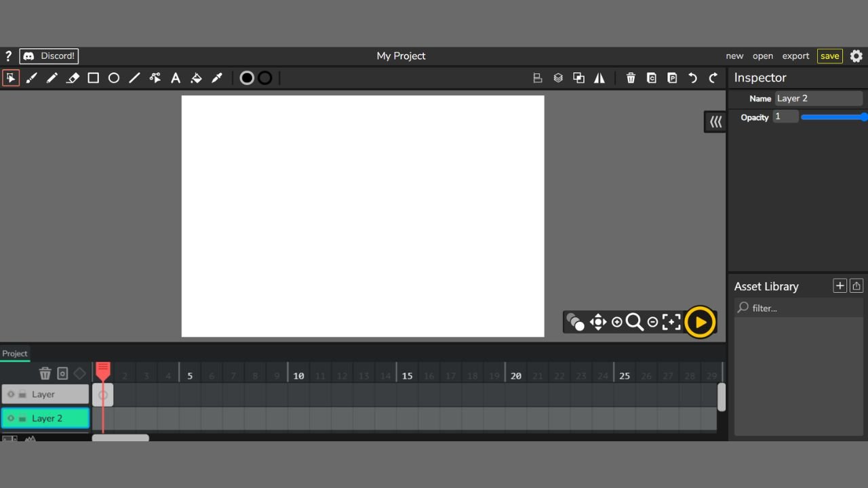Click the flip mirror icon
This screenshot has height=488, width=868.
(599, 78)
